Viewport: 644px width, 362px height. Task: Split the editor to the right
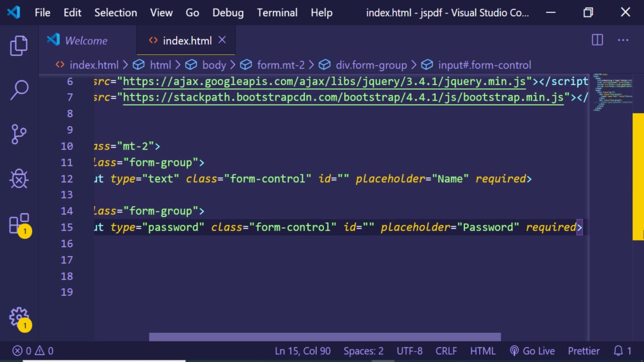click(x=597, y=40)
